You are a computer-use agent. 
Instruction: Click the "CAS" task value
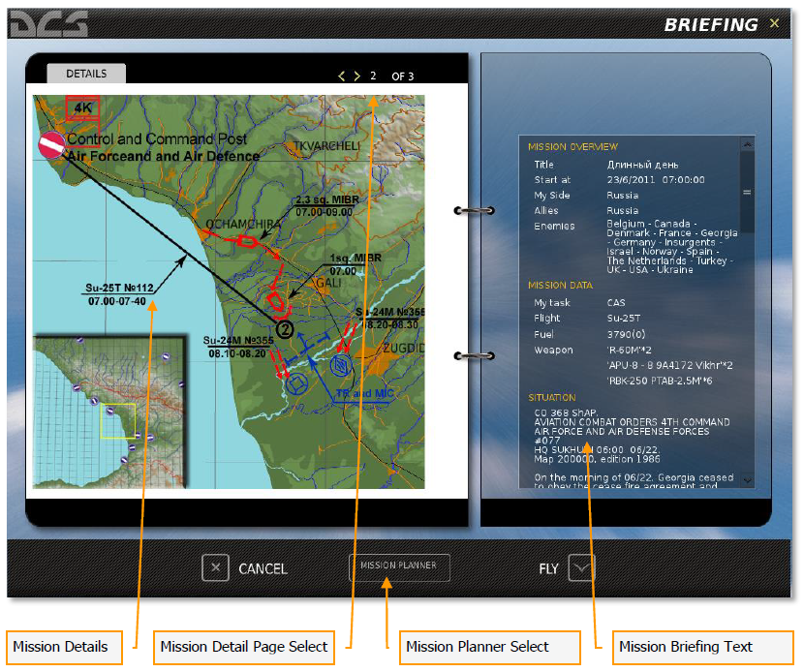616,303
